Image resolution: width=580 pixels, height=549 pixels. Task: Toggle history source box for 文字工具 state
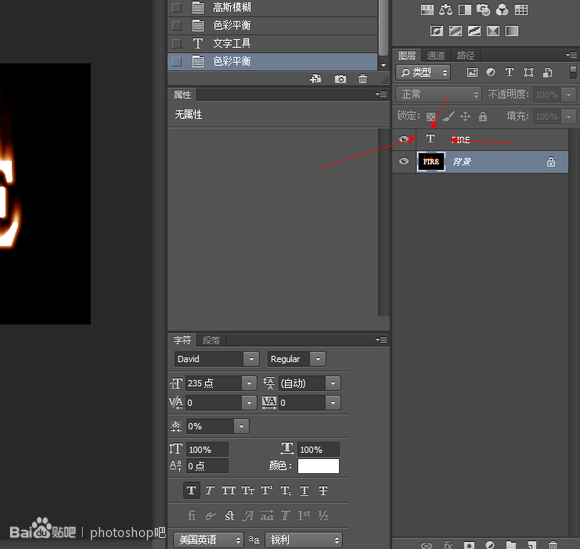click(177, 44)
